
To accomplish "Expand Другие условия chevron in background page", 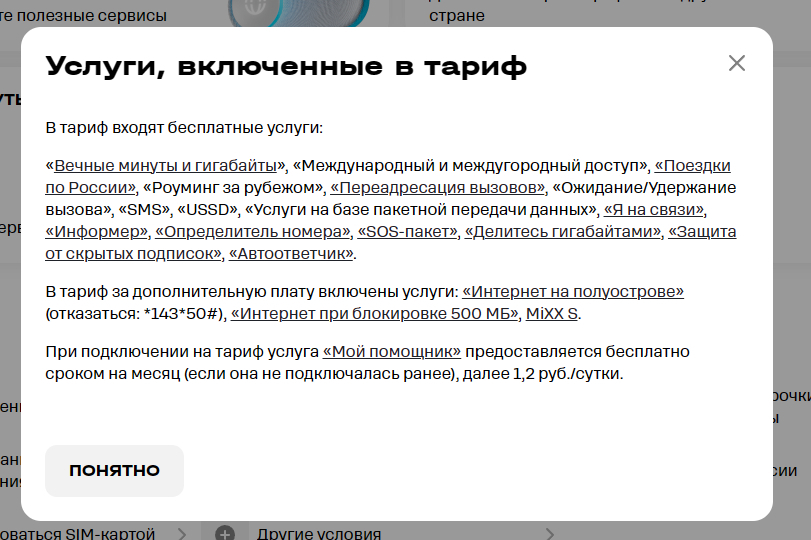I will (550, 533).
